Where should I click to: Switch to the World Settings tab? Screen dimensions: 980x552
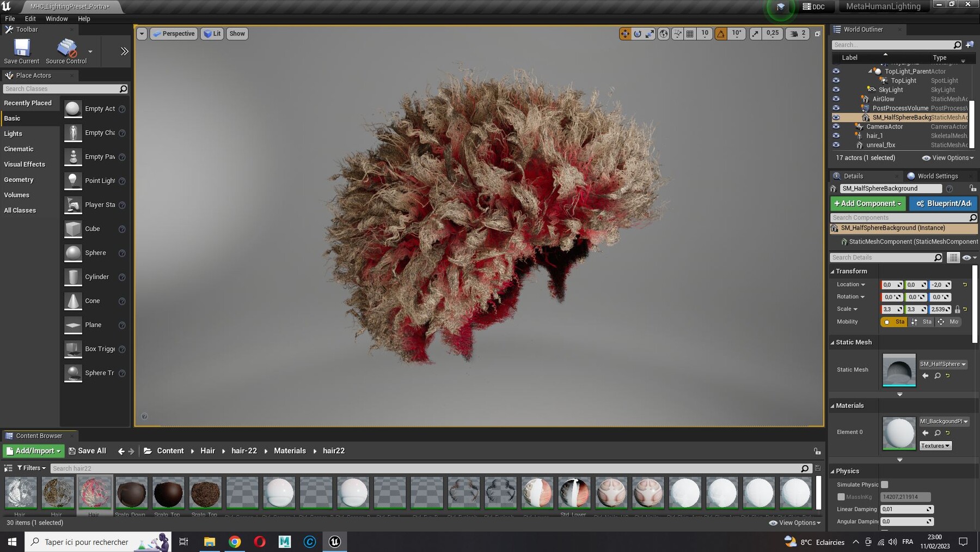coord(937,176)
